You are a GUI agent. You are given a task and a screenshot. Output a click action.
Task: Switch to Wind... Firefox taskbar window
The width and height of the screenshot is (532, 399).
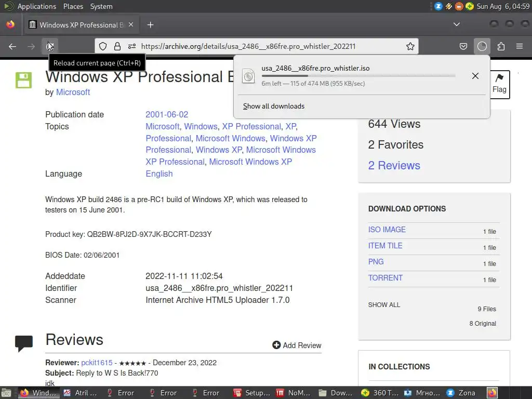[38, 393]
